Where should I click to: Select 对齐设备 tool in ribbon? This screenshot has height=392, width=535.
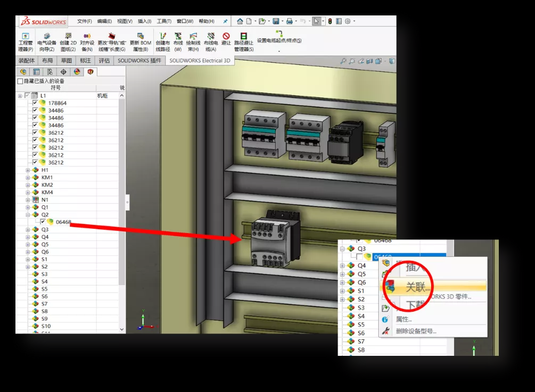coord(87,41)
